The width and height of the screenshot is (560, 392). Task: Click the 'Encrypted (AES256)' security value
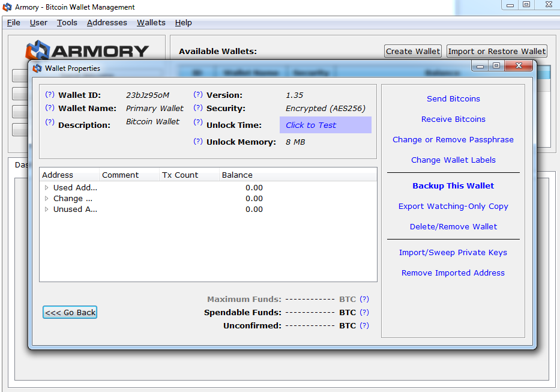coord(325,108)
